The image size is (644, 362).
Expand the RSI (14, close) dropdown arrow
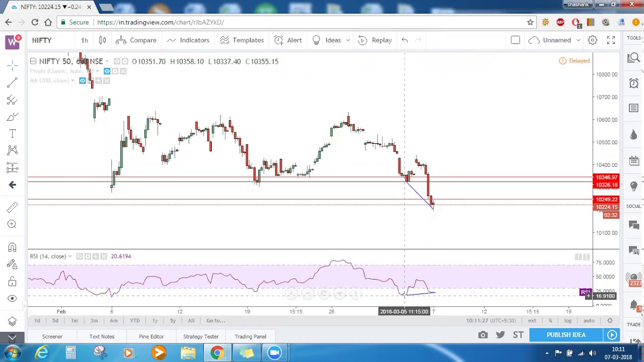(x=70, y=256)
